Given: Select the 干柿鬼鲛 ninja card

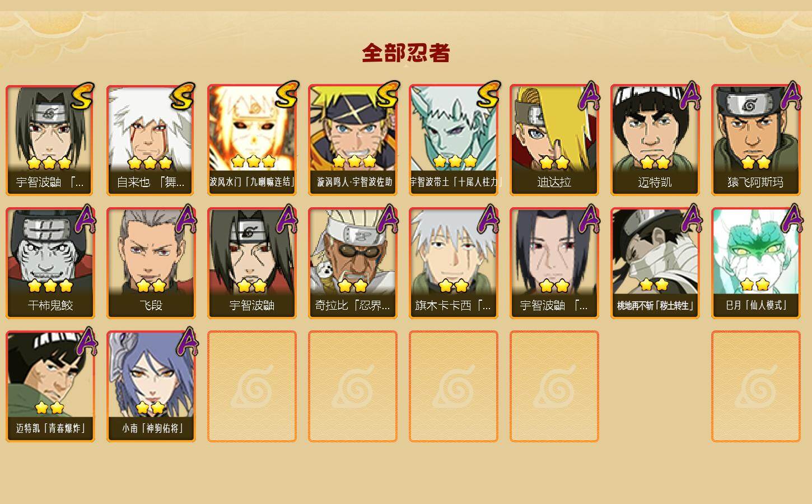Looking at the screenshot, I should pos(50,263).
